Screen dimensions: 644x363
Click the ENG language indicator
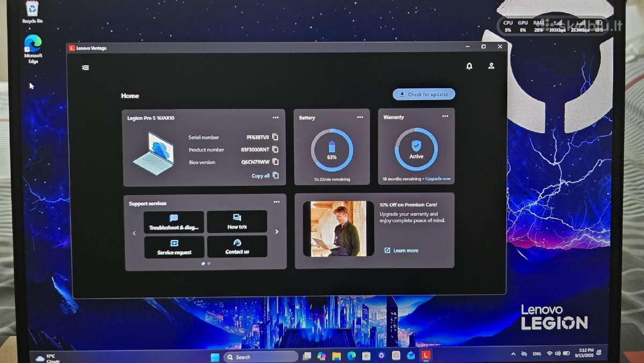537,354
